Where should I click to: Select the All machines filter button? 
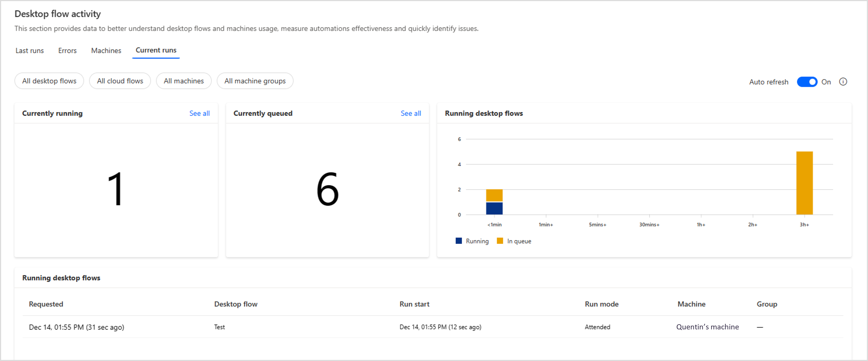(184, 80)
